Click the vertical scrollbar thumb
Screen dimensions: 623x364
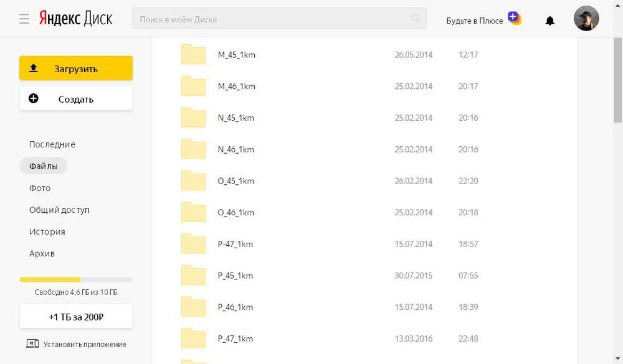617,81
